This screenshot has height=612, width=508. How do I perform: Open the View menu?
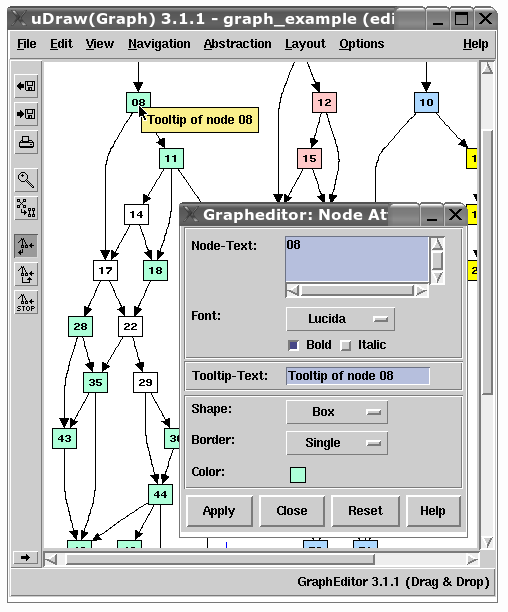(x=100, y=44)
